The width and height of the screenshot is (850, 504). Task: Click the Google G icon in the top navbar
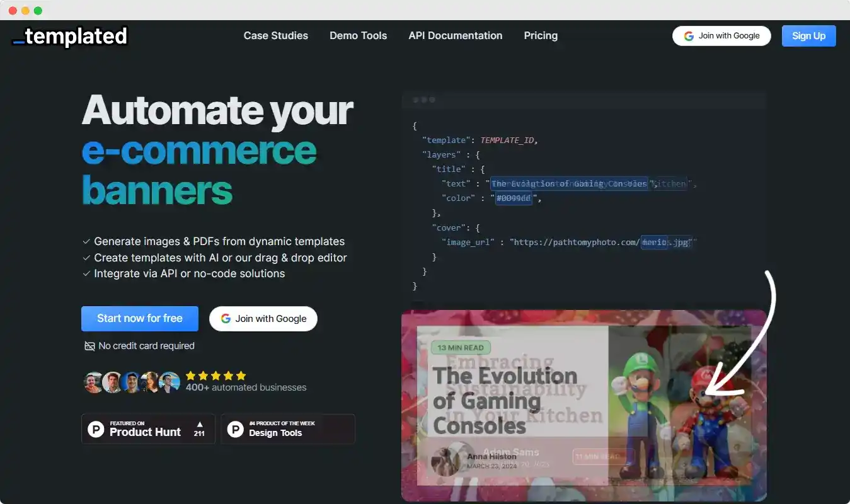[689, 36]
